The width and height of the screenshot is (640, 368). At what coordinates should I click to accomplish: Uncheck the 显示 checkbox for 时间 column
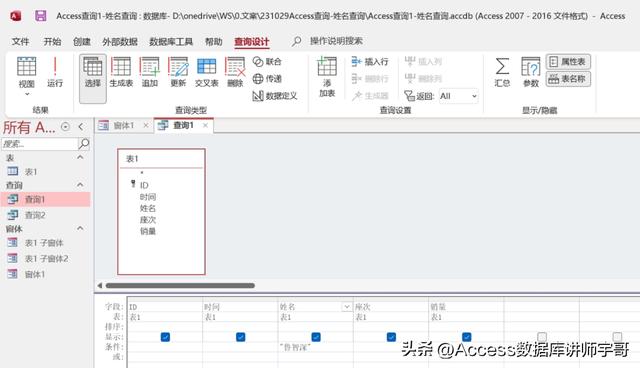(x=241, y=337)
